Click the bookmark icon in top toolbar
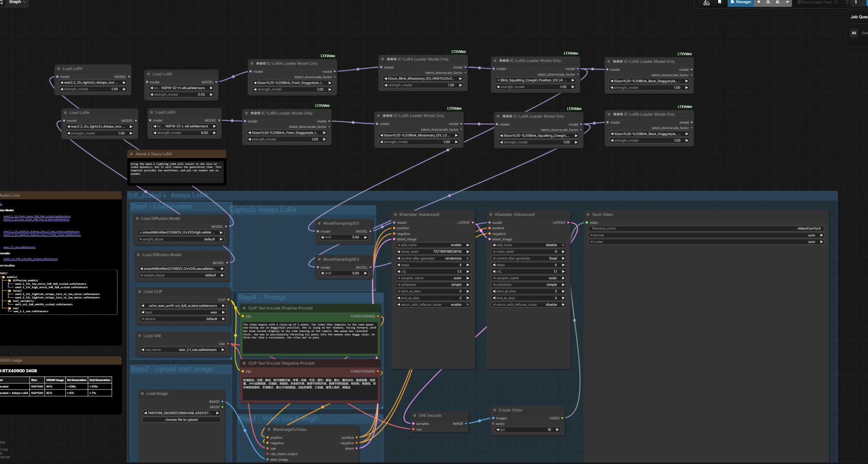868x464 pixels. pos(719,2)
